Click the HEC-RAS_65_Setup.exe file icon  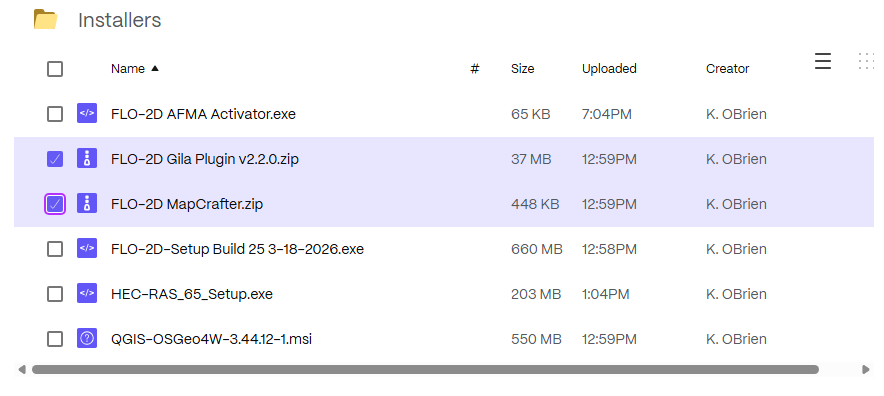coord(87,294)
